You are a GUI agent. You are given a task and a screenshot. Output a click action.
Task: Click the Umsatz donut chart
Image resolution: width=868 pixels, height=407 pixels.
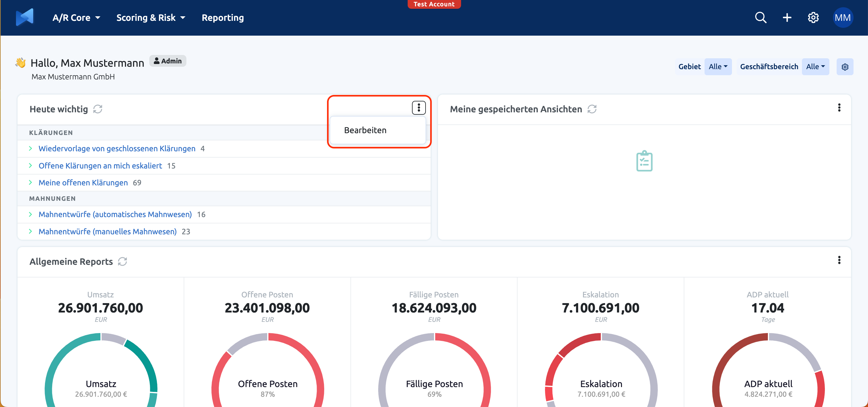[101, 370]
